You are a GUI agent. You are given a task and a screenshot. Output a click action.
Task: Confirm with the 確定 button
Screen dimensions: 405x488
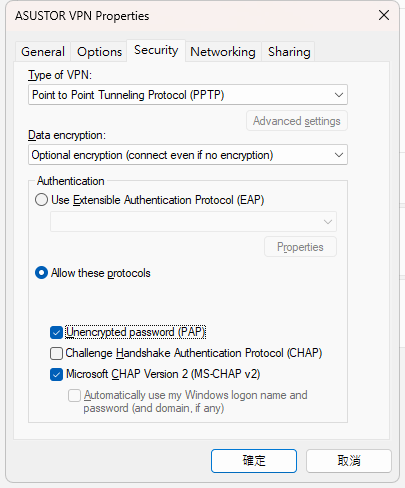click(x=254, y=461)
